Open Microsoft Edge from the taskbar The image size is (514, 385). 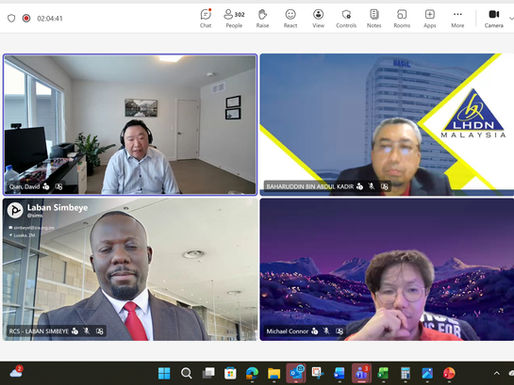pyautogui.click(x=252, y=373)
